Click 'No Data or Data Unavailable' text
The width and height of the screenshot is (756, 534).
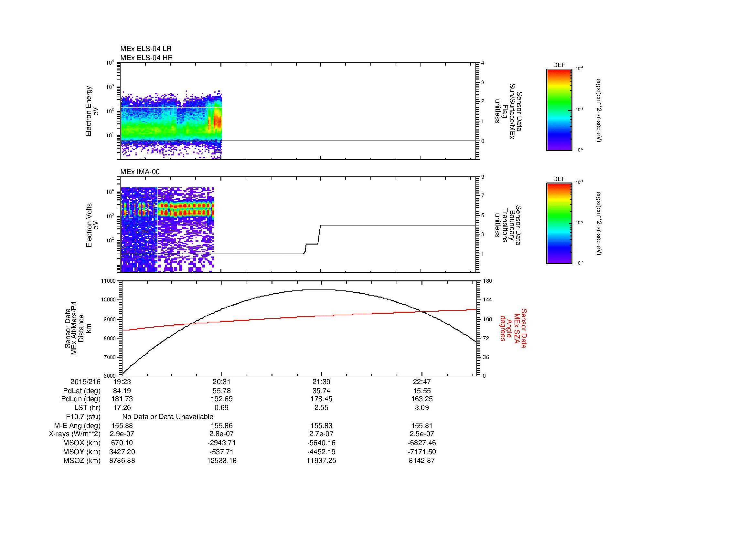coord(168,417)
